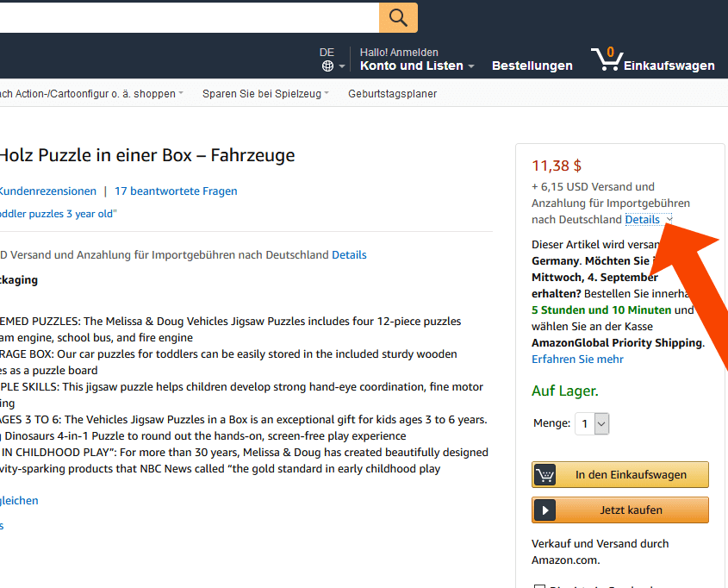Screen dimensions: 728x588
Task: Click the play arrow icon on 'Jetzt kaufen'
Action: coord(544,510)
